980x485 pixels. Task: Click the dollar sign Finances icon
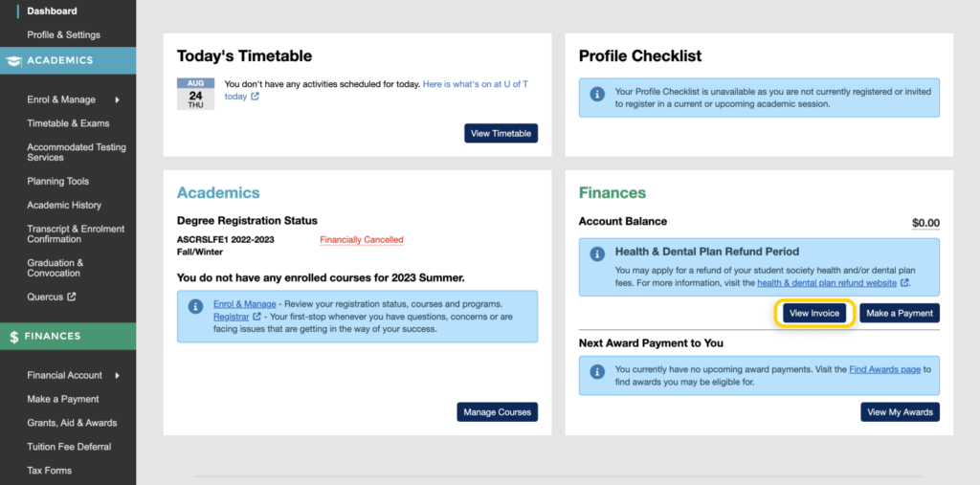[x=13, y=337]
